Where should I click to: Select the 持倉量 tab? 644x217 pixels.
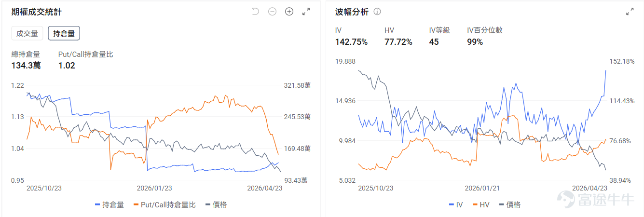tap(64, 33)
